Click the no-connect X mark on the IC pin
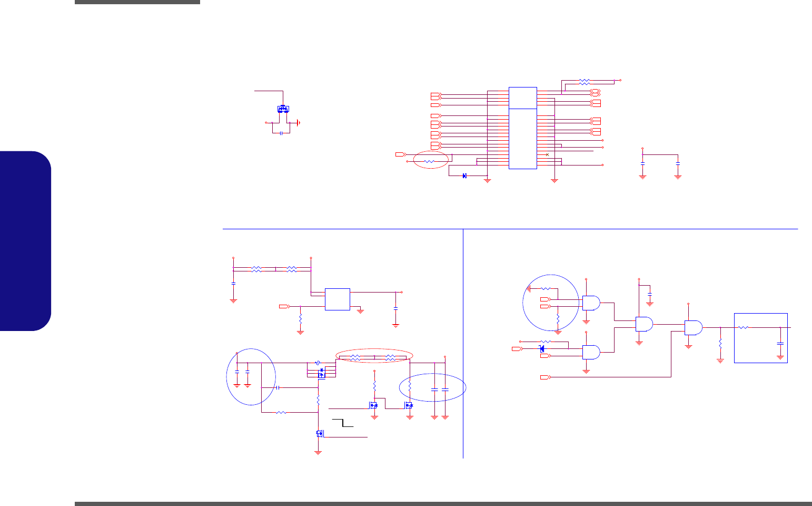Viewport: 812px width, 506px height. (x=547, y=154)
